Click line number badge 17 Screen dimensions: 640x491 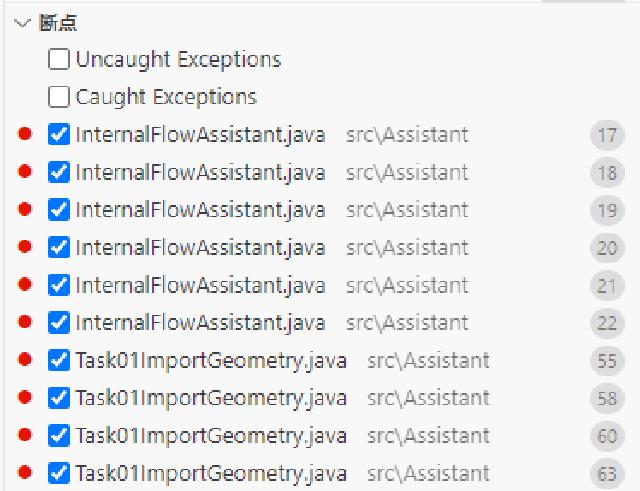click(x=607, y=135)
